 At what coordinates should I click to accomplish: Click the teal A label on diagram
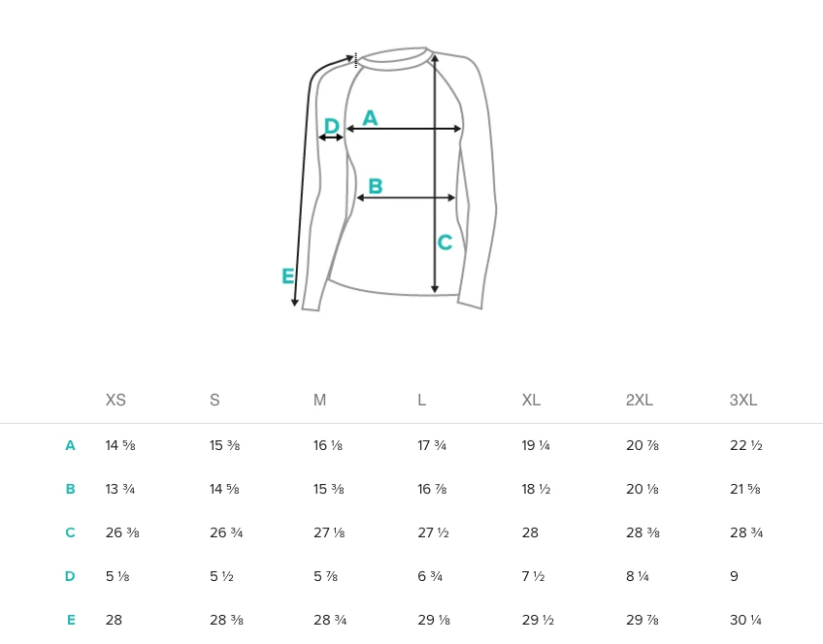(x=370, y=118)
